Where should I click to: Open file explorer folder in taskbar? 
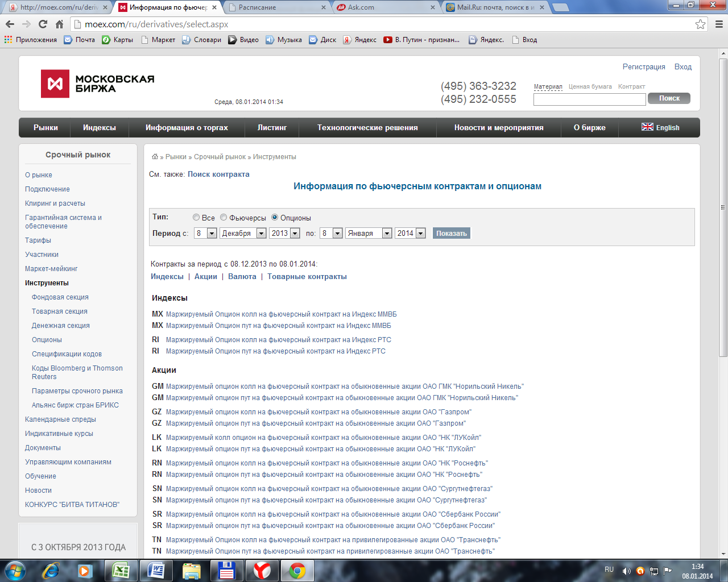tap(191, 571)
